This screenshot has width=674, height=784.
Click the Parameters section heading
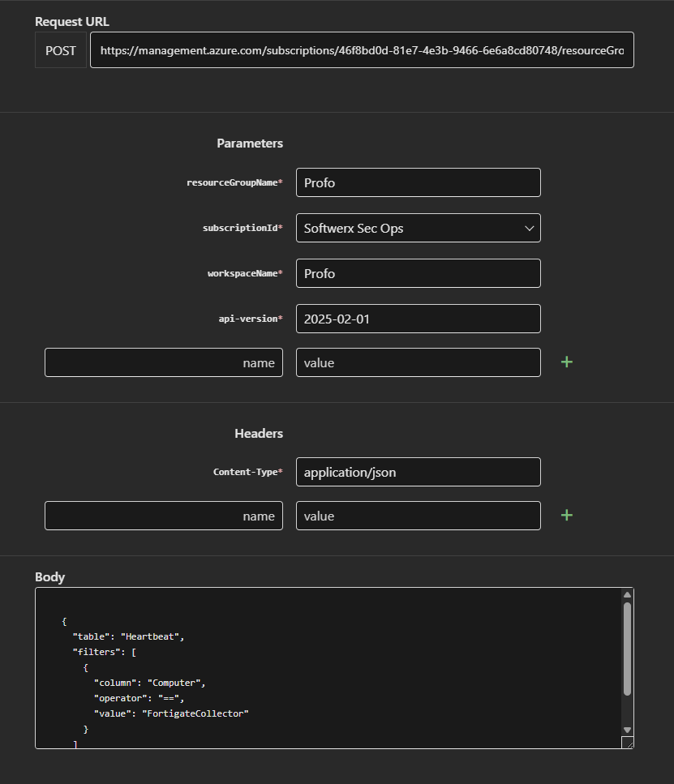point(250,144)
